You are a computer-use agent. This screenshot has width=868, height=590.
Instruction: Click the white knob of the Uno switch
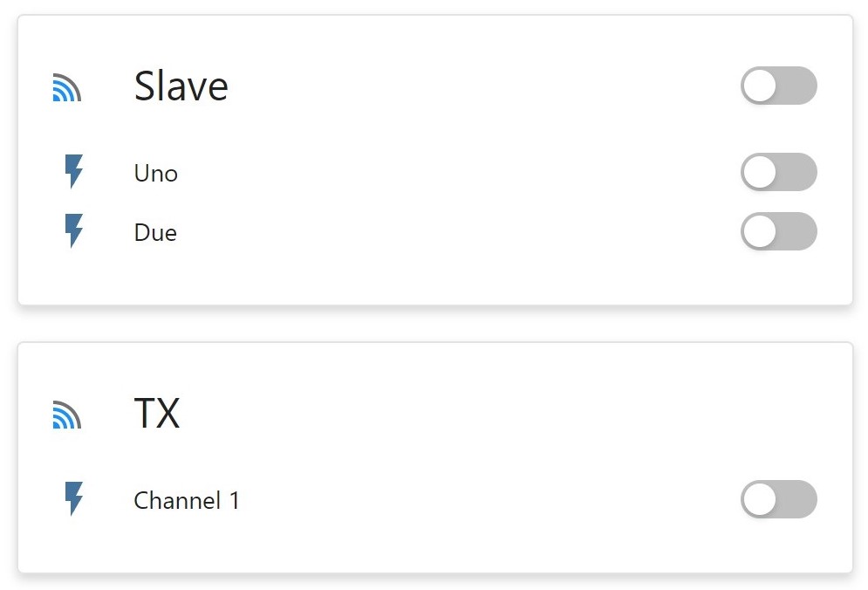[x=760, y=172]
